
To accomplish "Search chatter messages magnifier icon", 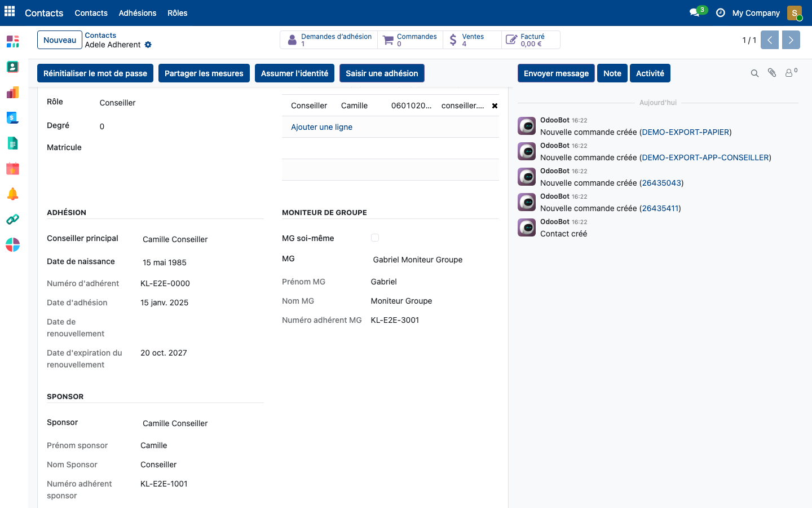I will pyautogui.click(x=754, y=73).
